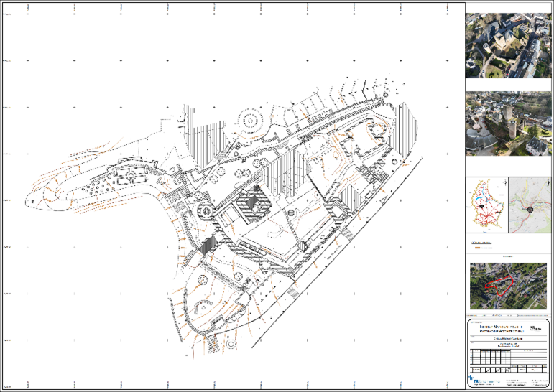Open the second aerial photo with the tower

509,123
